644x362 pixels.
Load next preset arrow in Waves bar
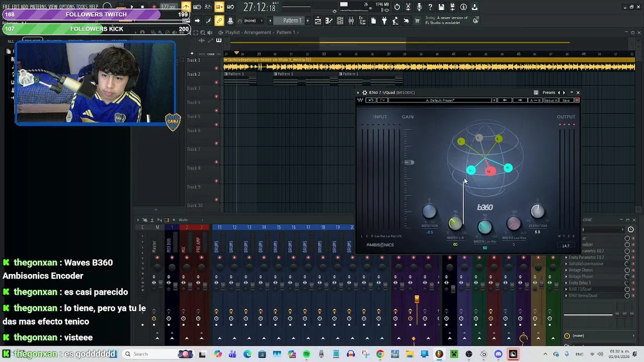(x=520, y=100)
